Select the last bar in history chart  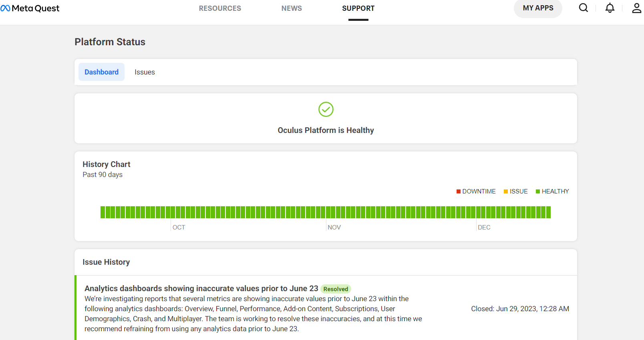pyautogui.click(x=548, y=212)
